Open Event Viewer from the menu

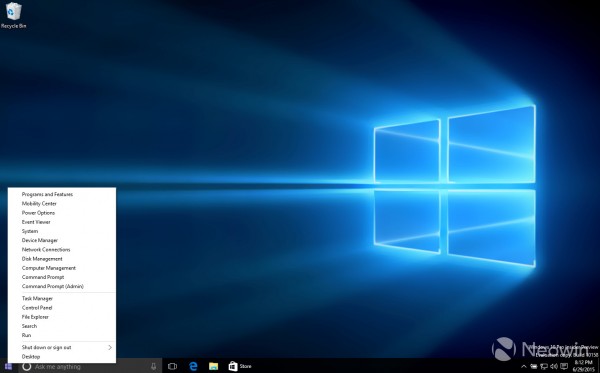(62, 222)
